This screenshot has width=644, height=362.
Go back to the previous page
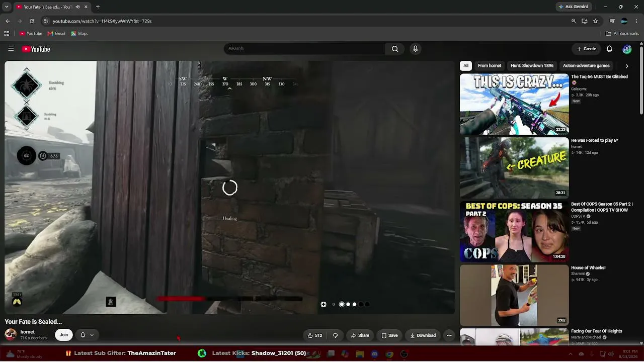tap(8, 21)
